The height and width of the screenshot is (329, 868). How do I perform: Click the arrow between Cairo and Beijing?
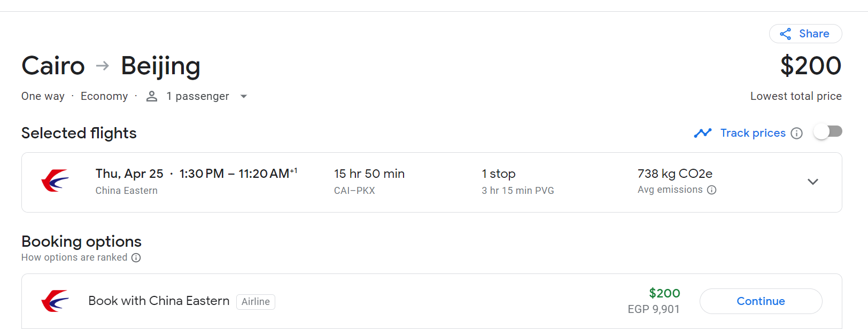[103, 66]
